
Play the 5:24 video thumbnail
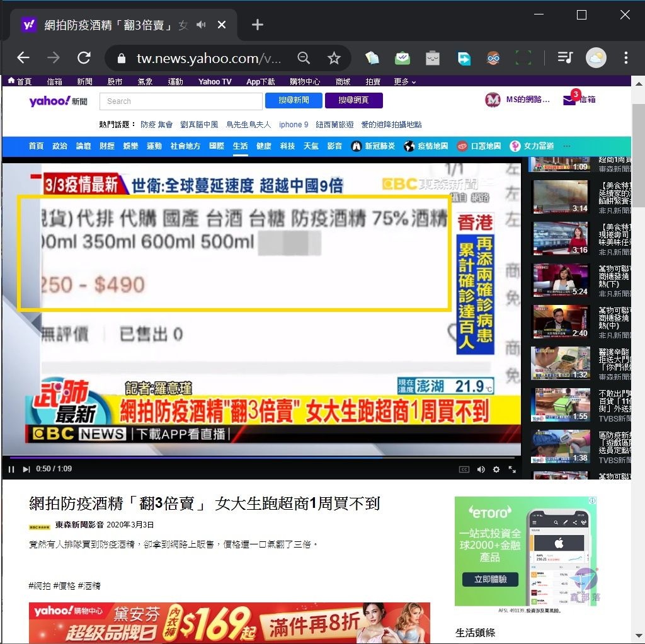pyautogui.click(x=561, y=280)
